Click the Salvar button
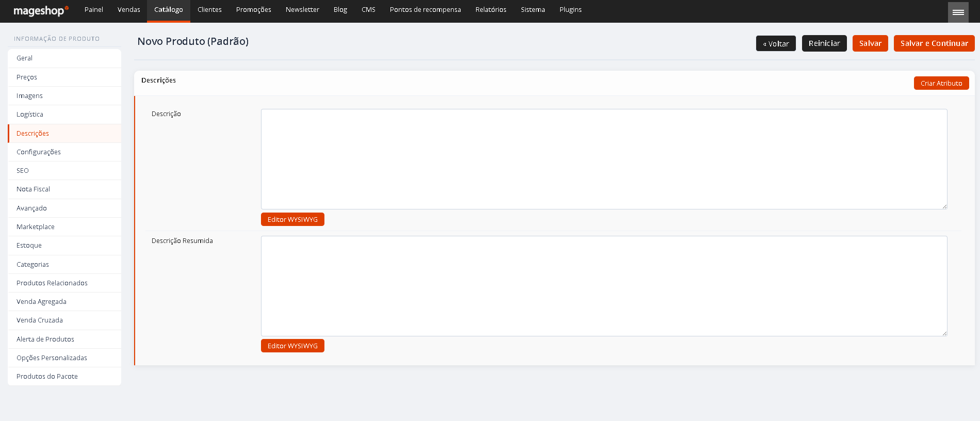The width and height of the screenshot is (980, 421). coord(870,43)
